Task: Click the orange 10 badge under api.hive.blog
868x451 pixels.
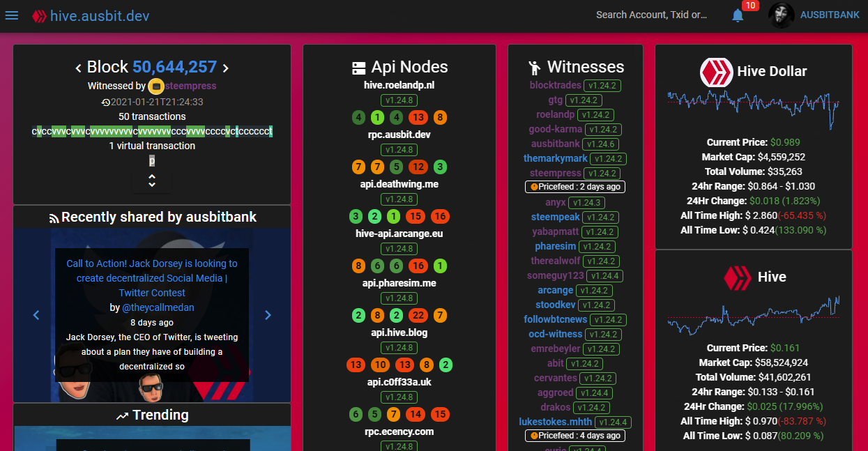Action: (380, 365)
